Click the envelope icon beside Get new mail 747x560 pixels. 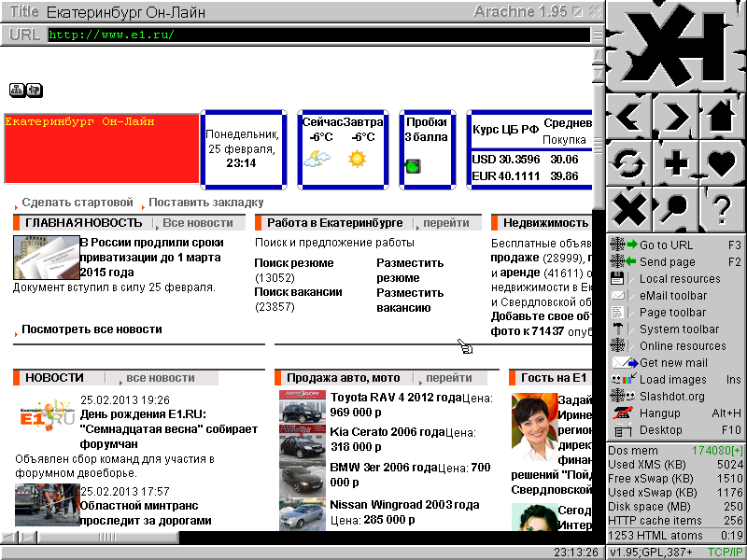[x=624, y=363]
